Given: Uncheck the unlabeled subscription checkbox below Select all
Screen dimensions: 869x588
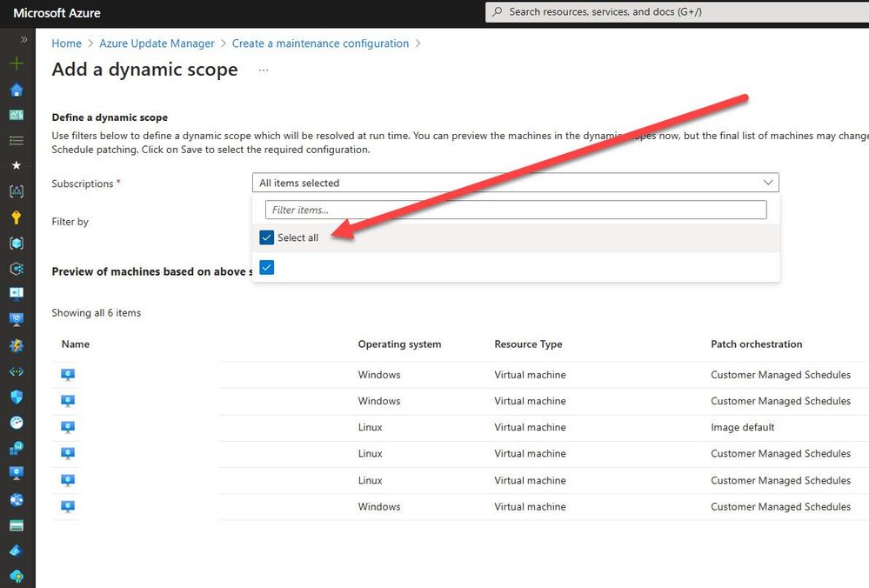Looking at the screenshot, I should [266, 268].
